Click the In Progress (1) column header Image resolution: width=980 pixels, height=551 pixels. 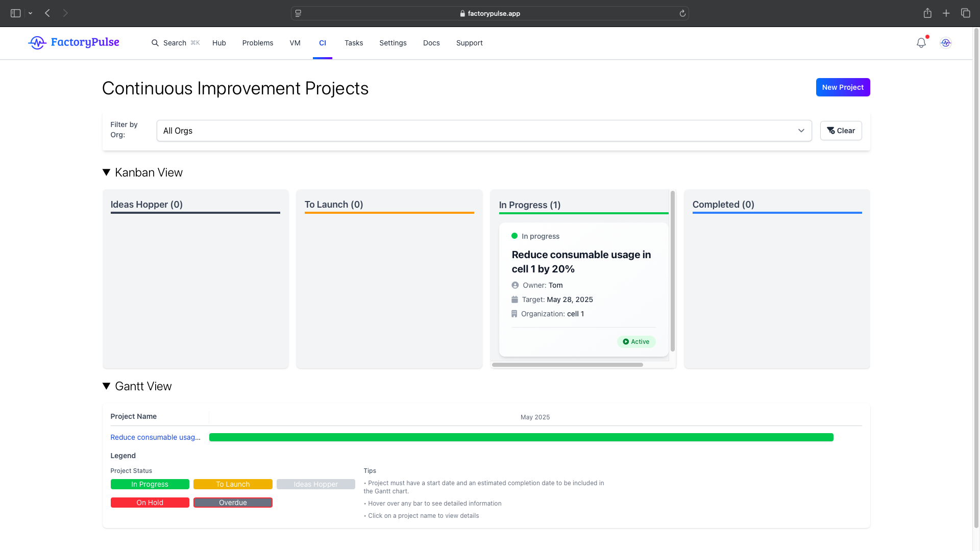(x=530, y=205)
